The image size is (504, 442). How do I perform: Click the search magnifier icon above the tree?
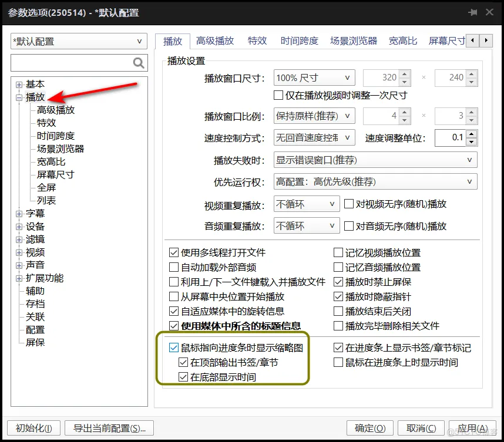(138, 62)
